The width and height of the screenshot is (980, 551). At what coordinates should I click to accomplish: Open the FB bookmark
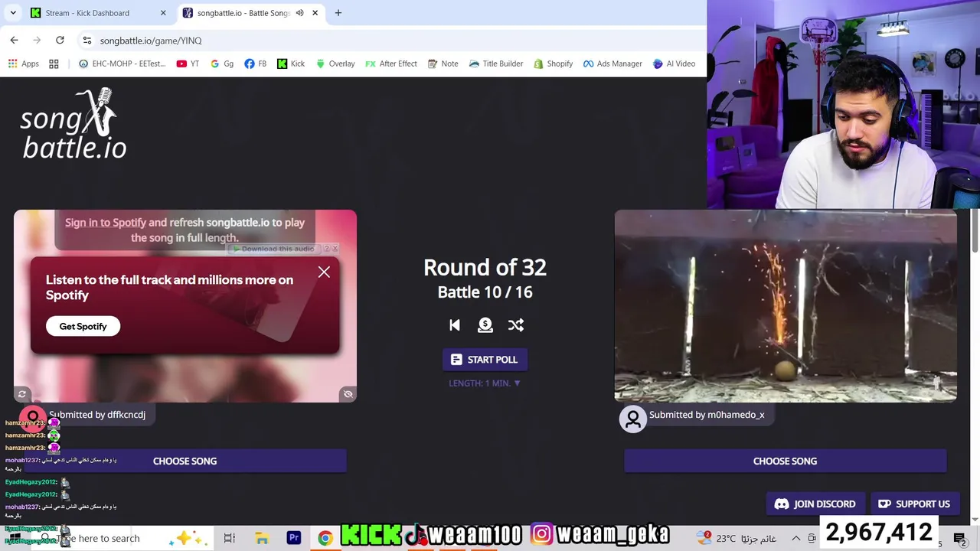pos(255,64)
